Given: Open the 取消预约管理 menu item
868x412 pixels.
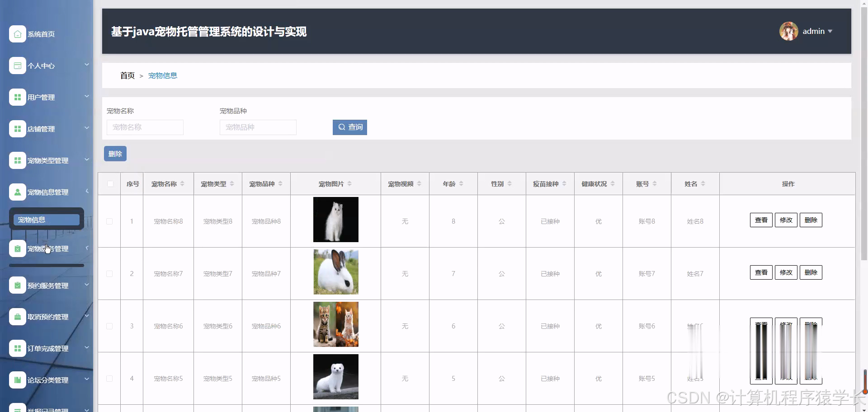Looking at the screenshot, I should click(48, 317).
